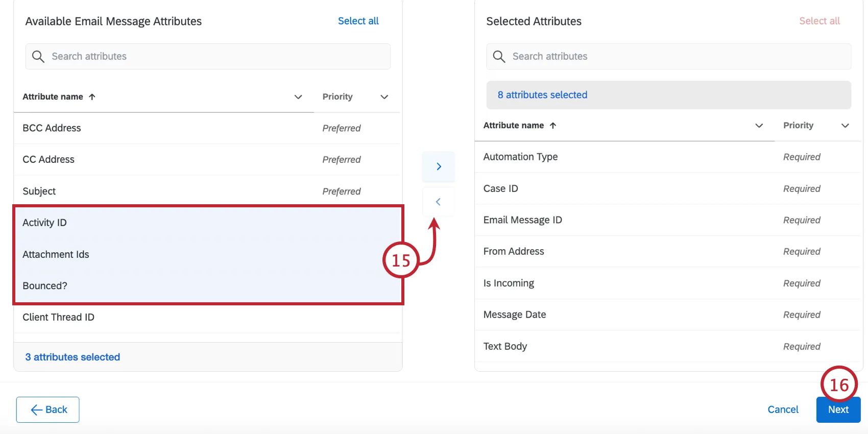868x434 pixels.
Task: Open Priority dropdown in available list
Action: tap(384, 97)
